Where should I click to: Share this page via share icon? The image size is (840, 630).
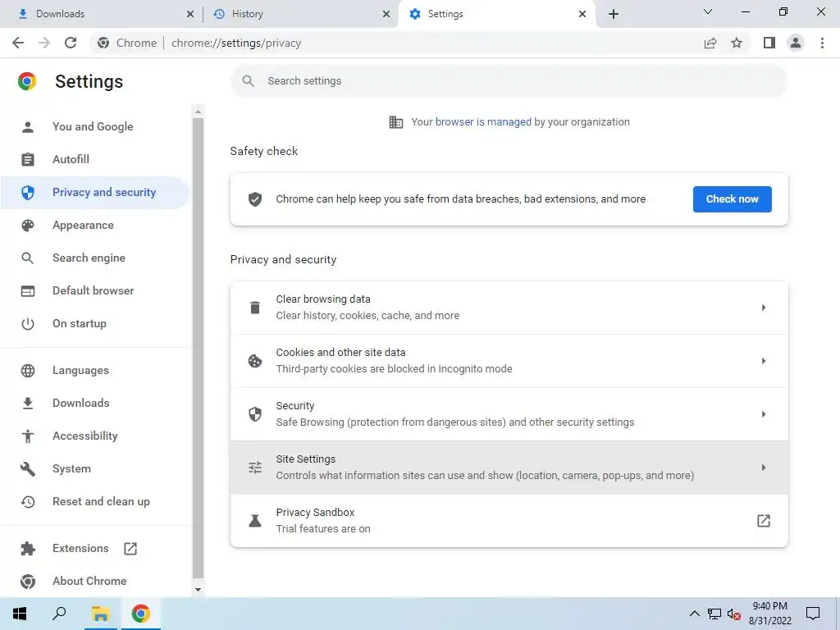(x=710, y=43)
